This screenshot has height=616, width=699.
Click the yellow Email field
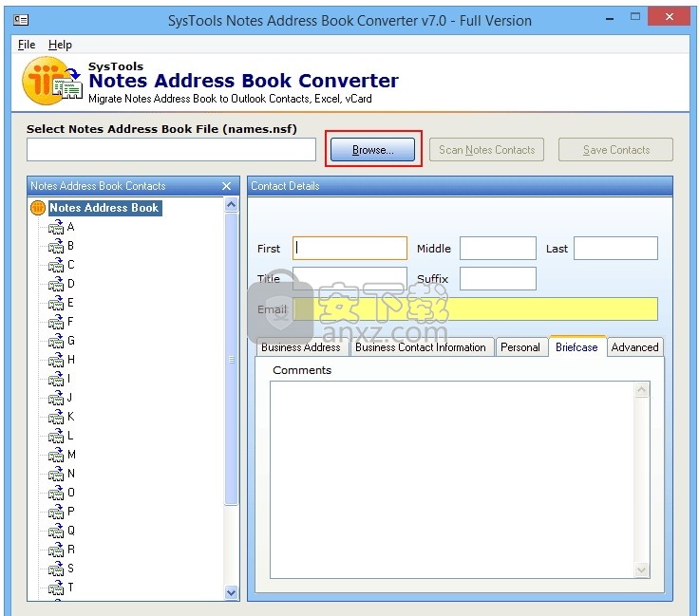tap(475, 308)
